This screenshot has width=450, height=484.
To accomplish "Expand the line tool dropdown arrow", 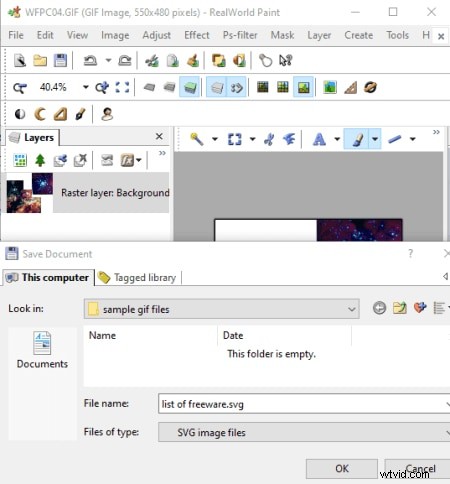I will coord(413,139).
